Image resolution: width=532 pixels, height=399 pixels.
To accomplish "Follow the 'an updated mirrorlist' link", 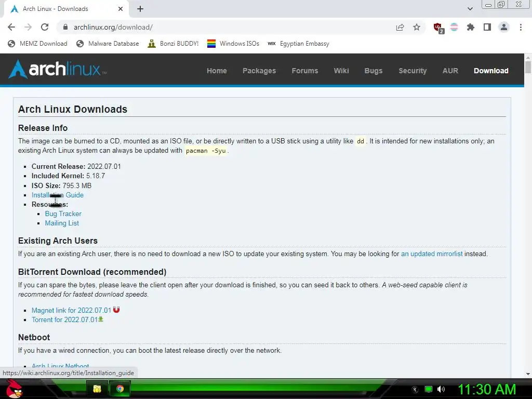I will [x=432, y=254].
